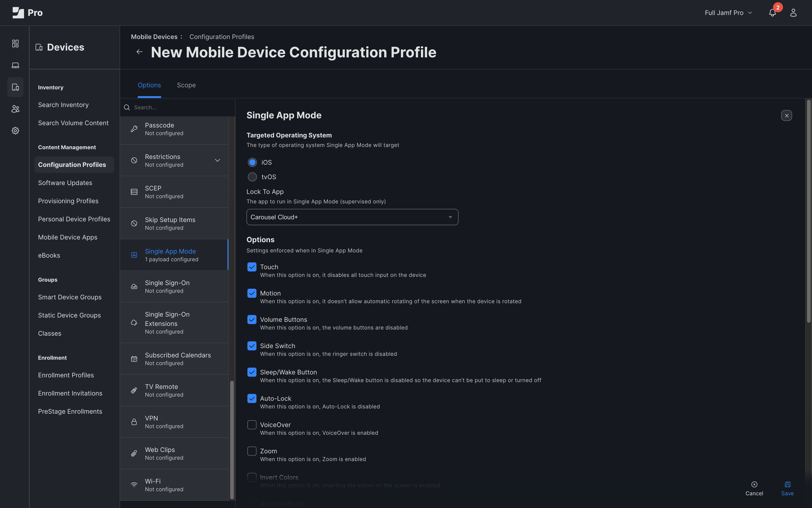Viewport: 812px width, 508px height.
Task: Select the Devices icon in left rail
Action: pos(15,87)
